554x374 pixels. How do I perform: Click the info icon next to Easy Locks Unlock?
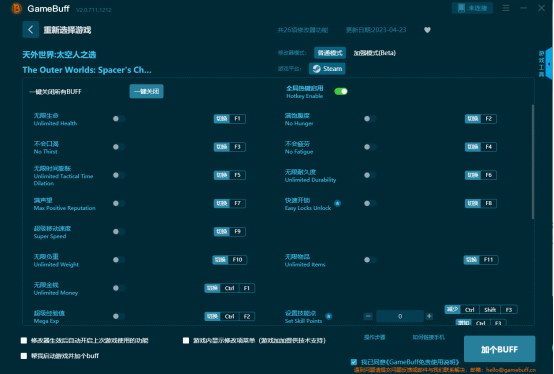pos(337,203)
